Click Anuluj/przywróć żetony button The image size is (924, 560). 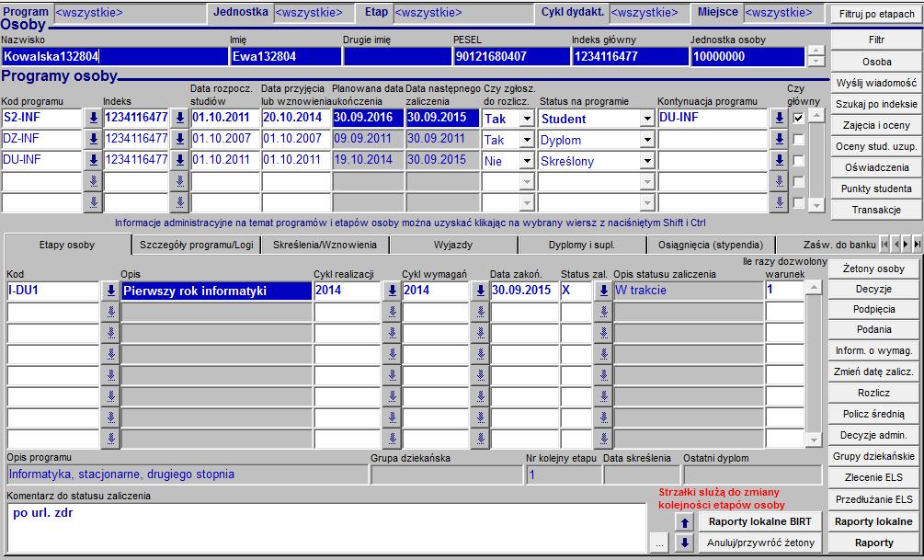point(760,543)
